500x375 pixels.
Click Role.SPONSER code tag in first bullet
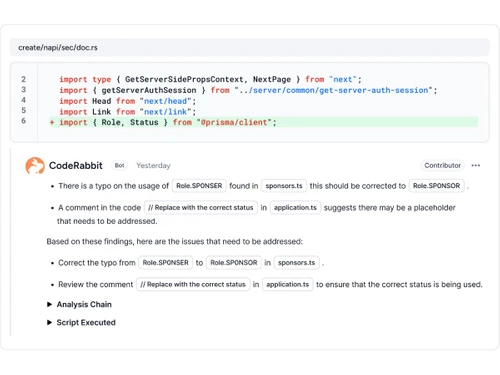click(x=199, y=186)
